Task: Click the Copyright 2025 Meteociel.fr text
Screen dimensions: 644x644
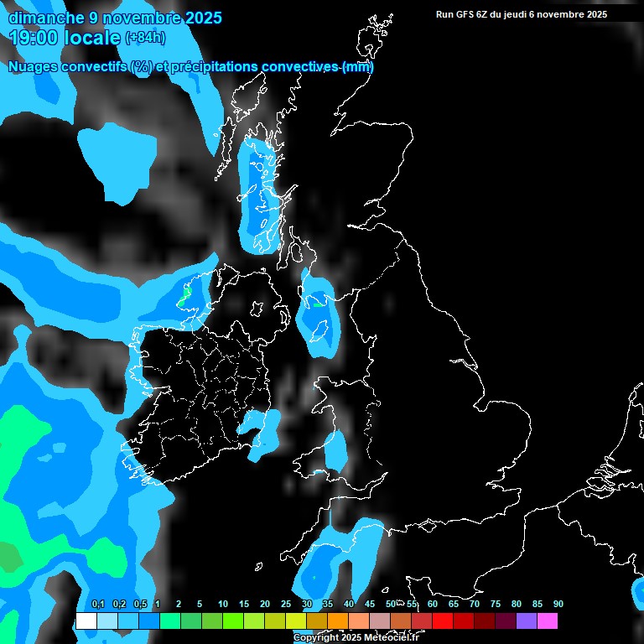Action: 356,638
